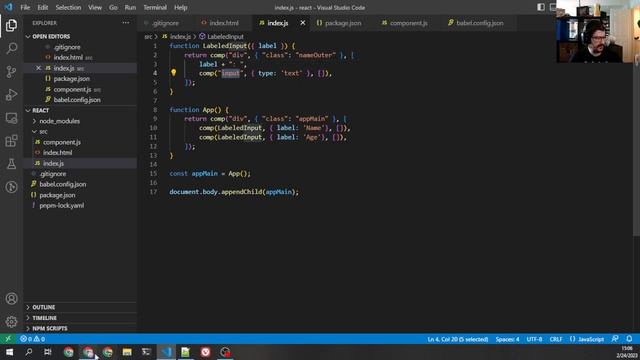
Task: Toggle primary sidebar layout icon in title bar
Action: [x=541, y=7]
